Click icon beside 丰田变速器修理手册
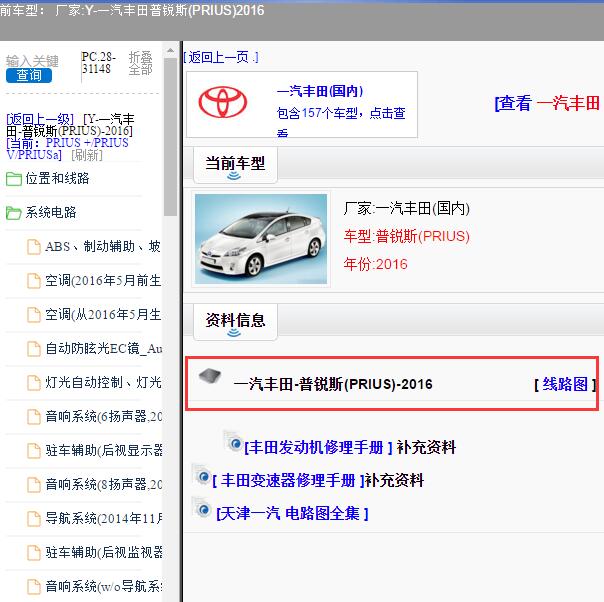This screenshot has height=602, width=604. [x=202, y=475]
